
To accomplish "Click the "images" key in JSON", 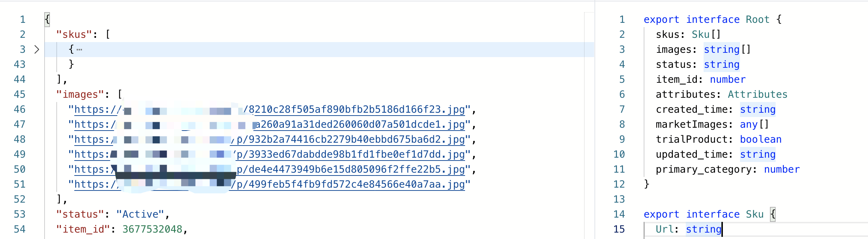I will (80, 95).
